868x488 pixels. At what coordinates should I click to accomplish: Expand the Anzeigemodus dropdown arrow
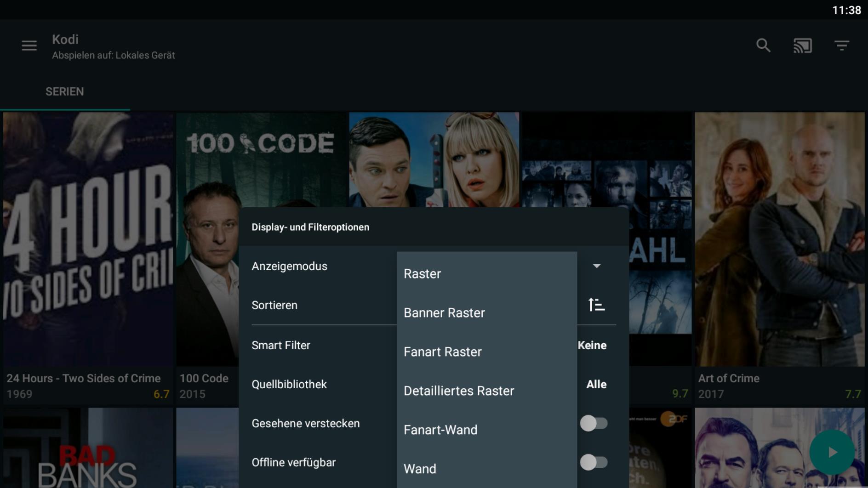coord(596,266)
